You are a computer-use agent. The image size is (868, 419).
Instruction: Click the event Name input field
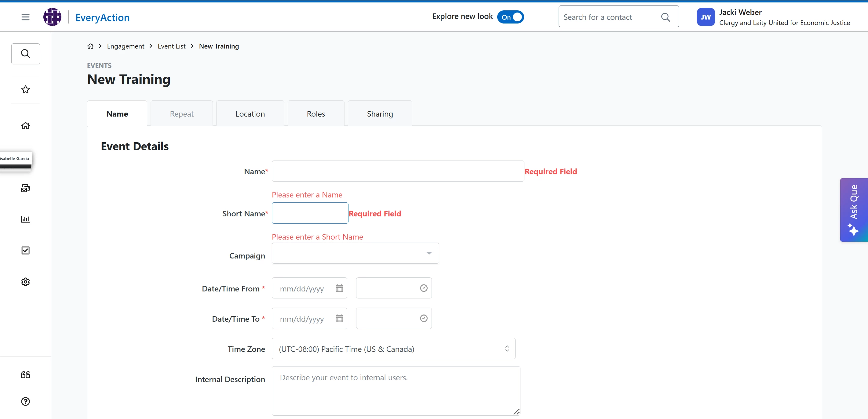coord(398,172)
